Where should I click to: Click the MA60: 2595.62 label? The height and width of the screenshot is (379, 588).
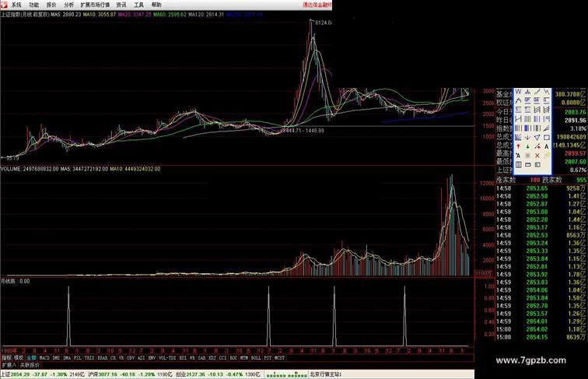tap(170, 15)
